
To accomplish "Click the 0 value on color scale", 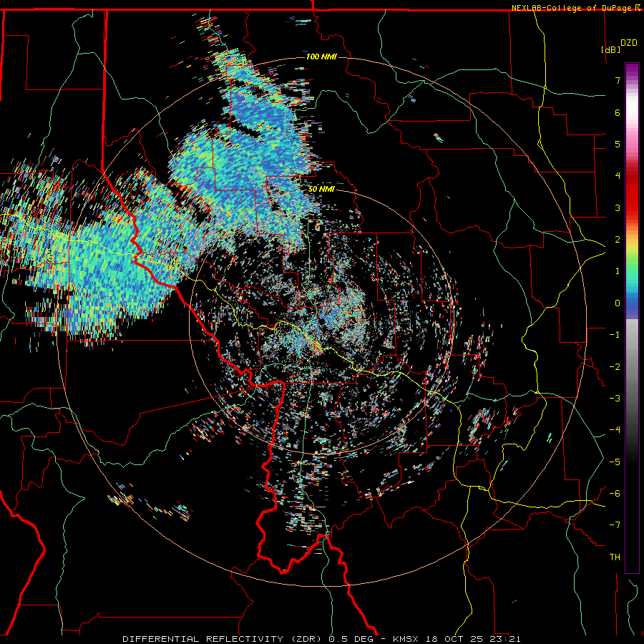I will [618, 303].
